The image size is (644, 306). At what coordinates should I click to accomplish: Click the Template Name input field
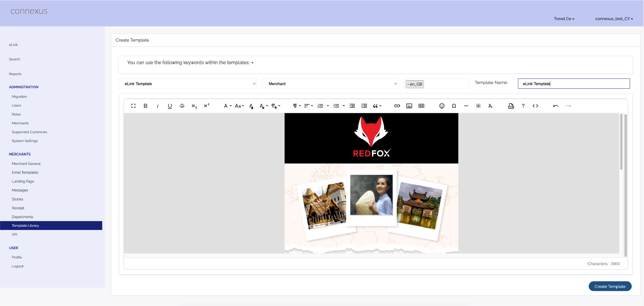(574, 84)
